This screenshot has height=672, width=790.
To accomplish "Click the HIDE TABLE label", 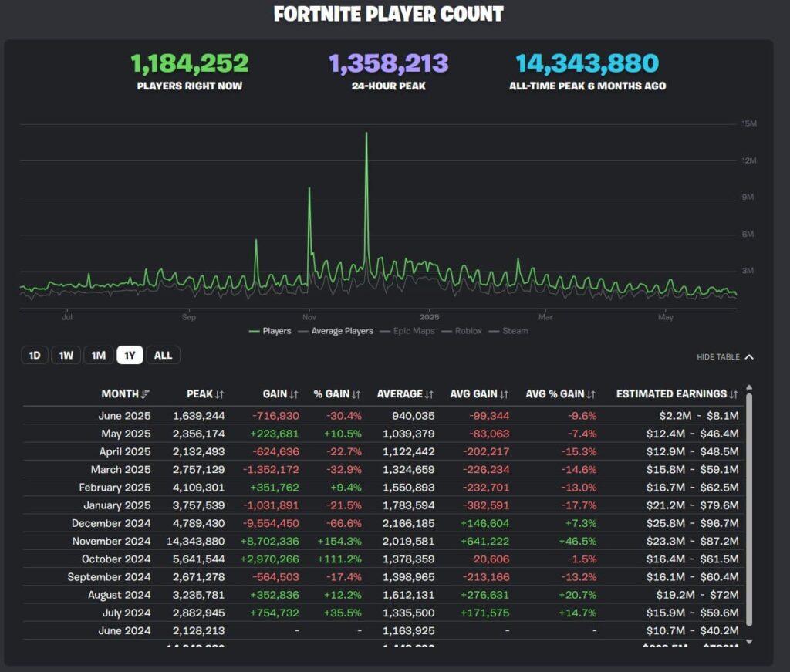I will 718,356.
